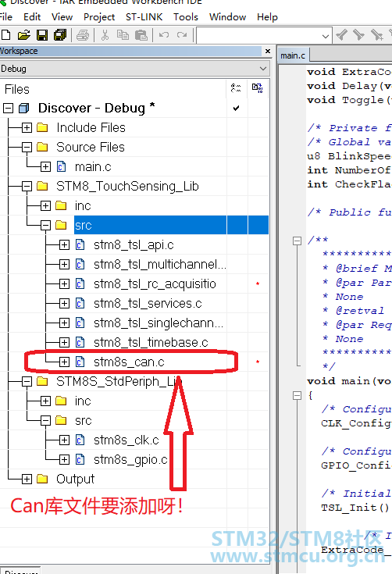Screen dimensions: 392x574
Task: Click the Open file toolbar icon
Action: pos(23,35)
